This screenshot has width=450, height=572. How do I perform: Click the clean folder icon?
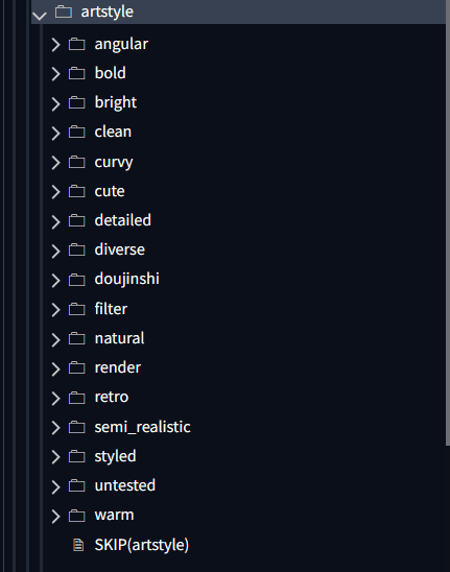(x=77, y=132)
